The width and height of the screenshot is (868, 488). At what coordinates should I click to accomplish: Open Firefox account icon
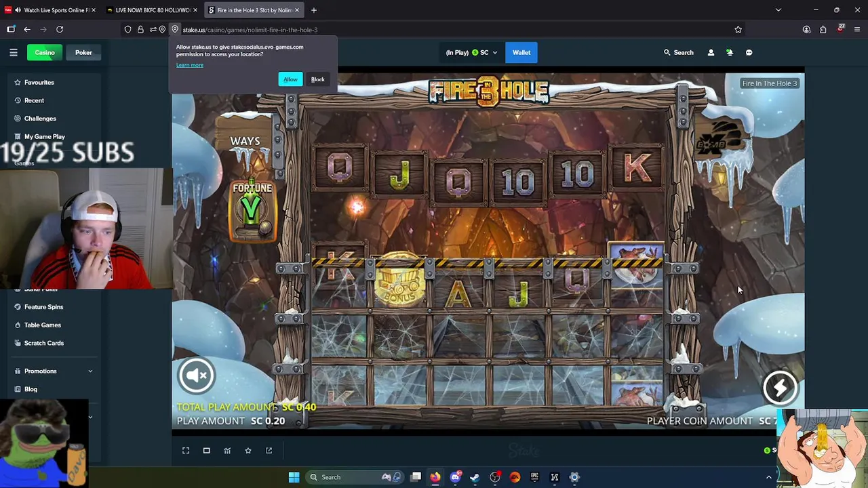click(806, 29)
